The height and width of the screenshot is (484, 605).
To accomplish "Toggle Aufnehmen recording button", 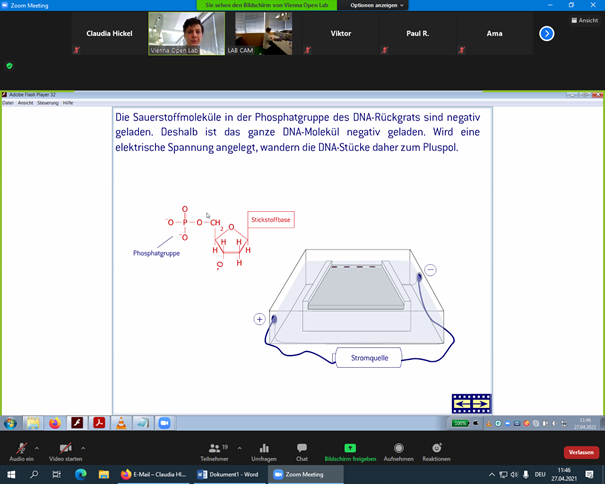I will [399, 450].
